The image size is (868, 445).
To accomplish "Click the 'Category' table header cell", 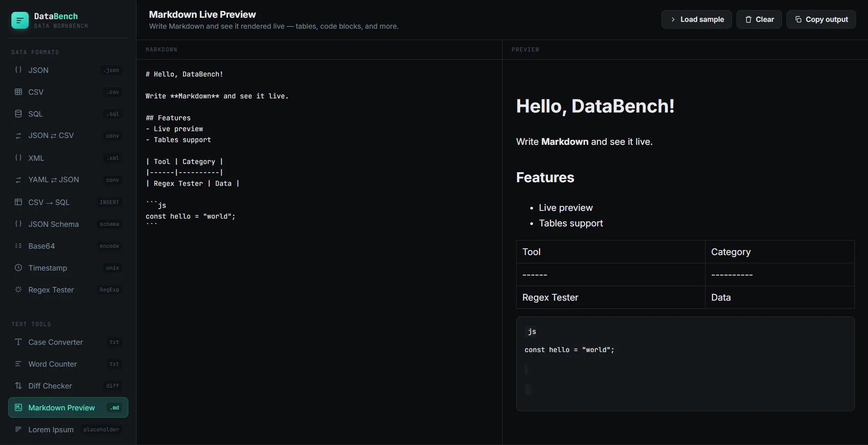I will coord(780,252).
